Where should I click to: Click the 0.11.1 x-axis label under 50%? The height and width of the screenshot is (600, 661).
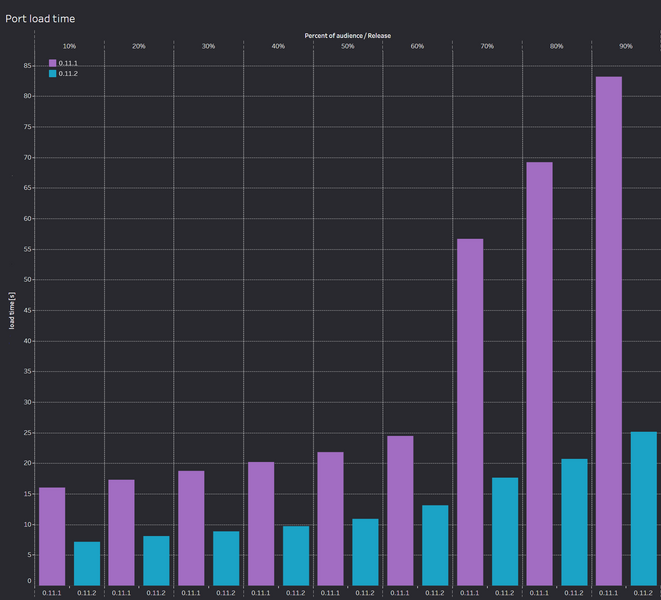[330, 593]
